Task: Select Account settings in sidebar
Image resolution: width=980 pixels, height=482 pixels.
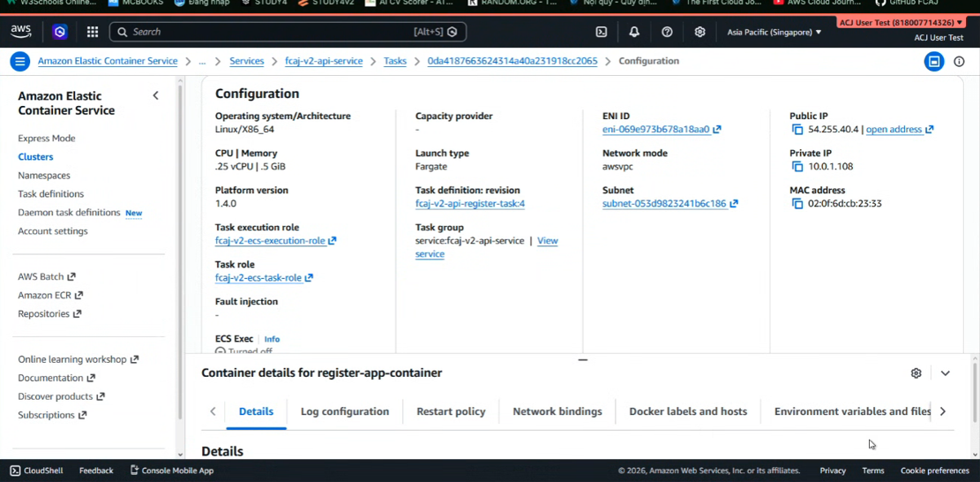Action: tap(53, 230)
